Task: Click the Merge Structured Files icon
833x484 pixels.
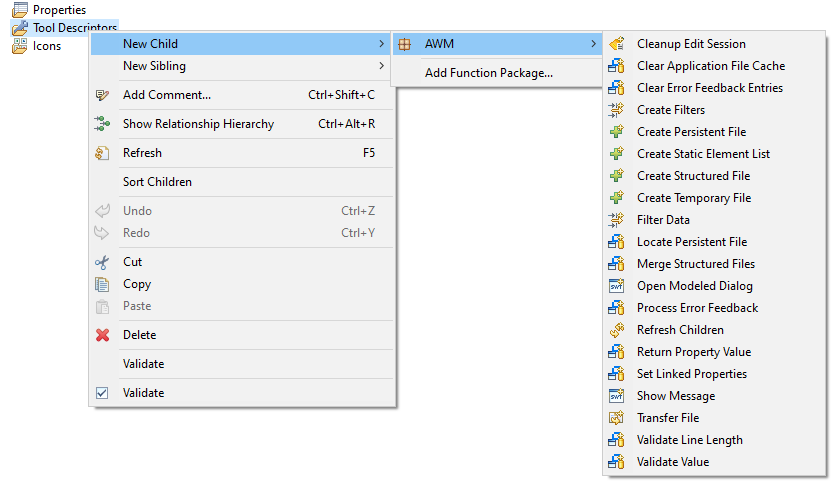Action: (x=616, y=264)
